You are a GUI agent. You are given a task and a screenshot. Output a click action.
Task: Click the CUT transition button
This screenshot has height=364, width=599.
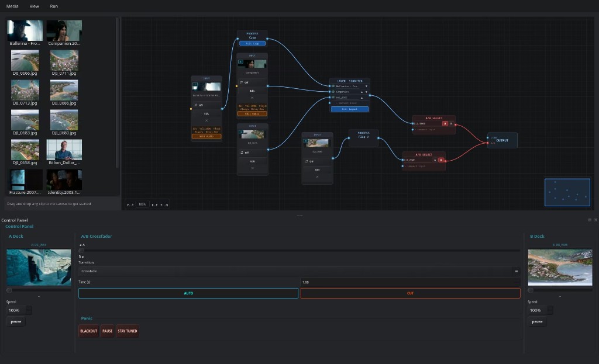tap(410, 293)
